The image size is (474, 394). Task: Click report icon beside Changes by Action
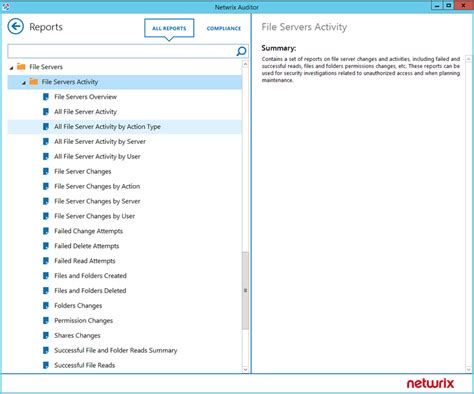click(x=46, y=186)
